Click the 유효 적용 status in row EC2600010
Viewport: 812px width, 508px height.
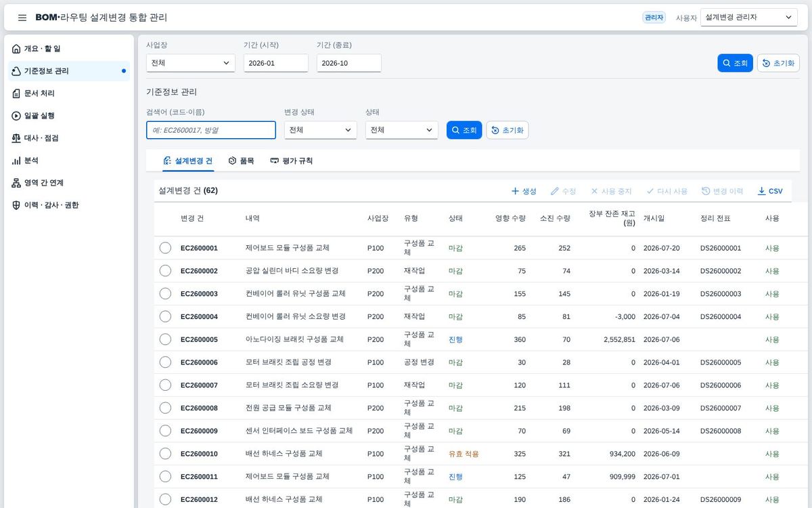point(464,454)
